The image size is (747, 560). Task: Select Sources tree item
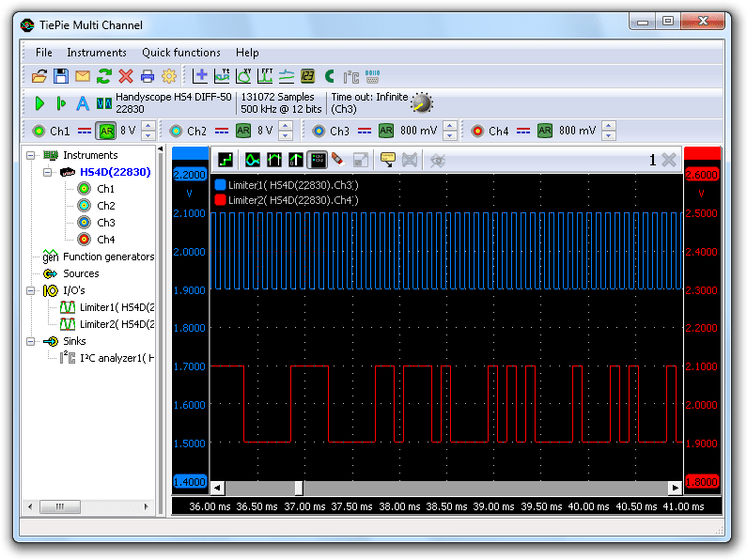point(81,273)
